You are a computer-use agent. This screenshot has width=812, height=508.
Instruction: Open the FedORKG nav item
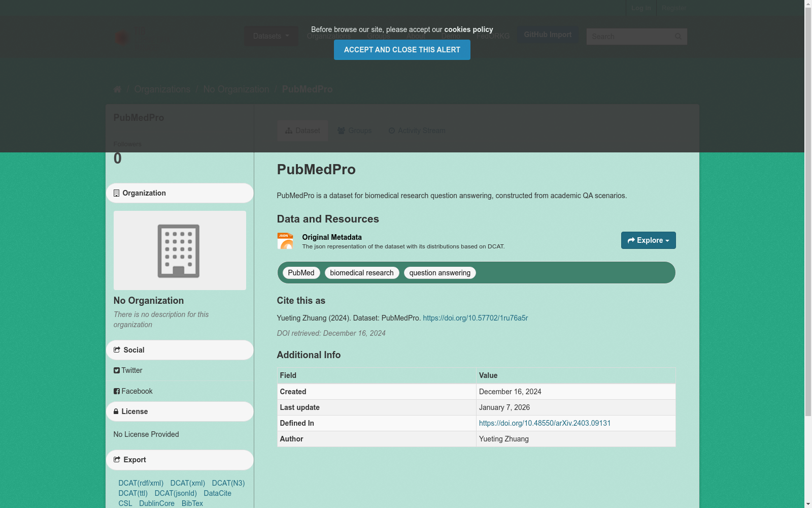(x=493, y=36)
